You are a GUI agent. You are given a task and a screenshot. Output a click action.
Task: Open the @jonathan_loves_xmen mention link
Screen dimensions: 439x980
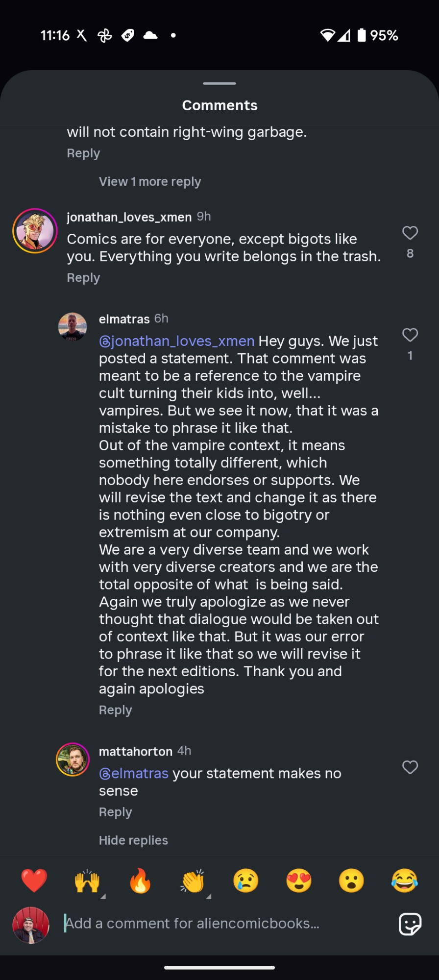pyautogui.click(x=177, y=341)
